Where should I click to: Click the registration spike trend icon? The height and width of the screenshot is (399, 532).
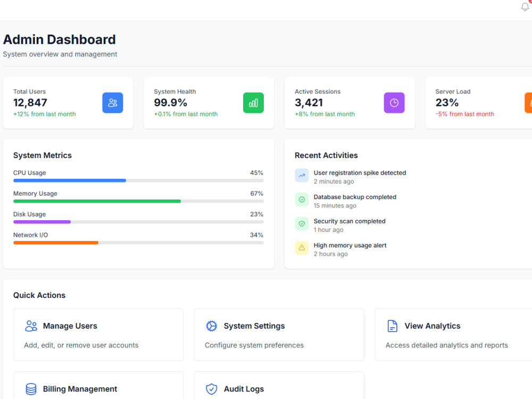pyautogui.click(x=302, y=176)
